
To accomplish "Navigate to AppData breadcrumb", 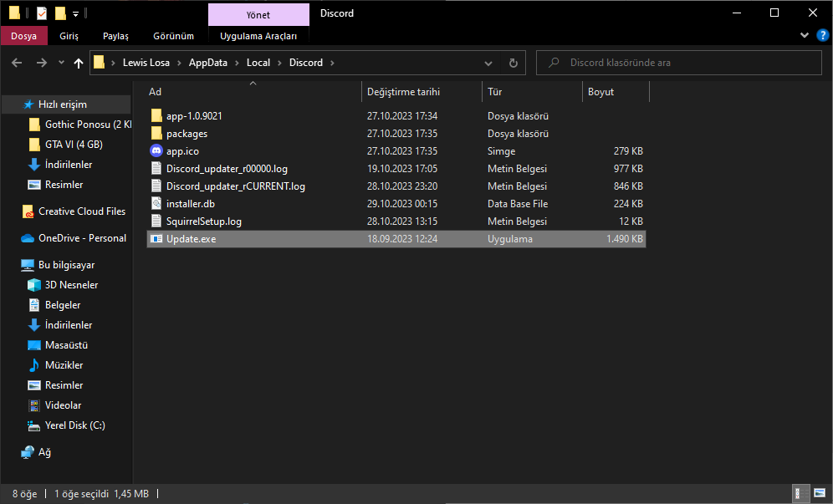I will point(208,63).
